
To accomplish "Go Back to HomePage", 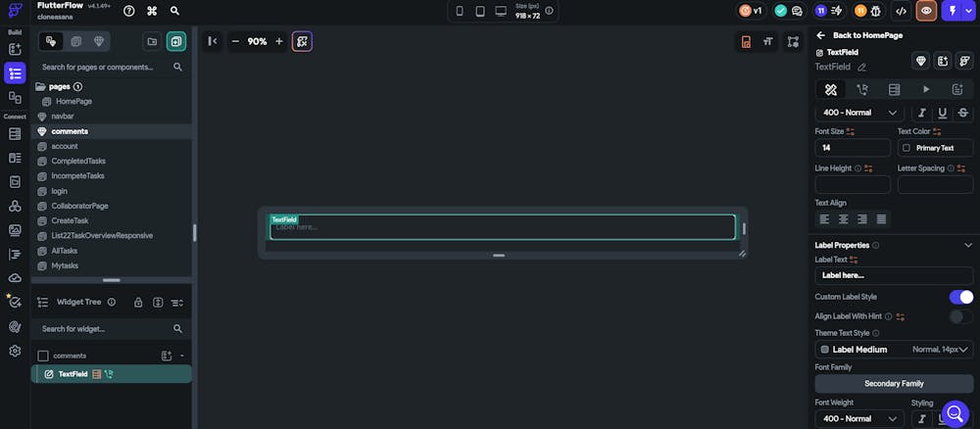I will pyautogui.click(x=860, y=35).
